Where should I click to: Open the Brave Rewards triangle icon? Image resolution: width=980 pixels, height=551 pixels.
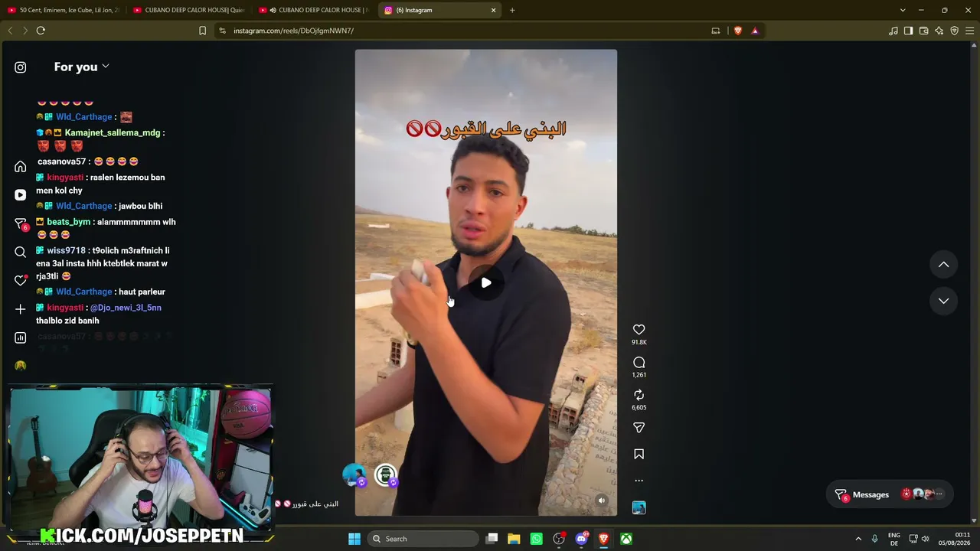pyautogui.click(x=755, y=31)
